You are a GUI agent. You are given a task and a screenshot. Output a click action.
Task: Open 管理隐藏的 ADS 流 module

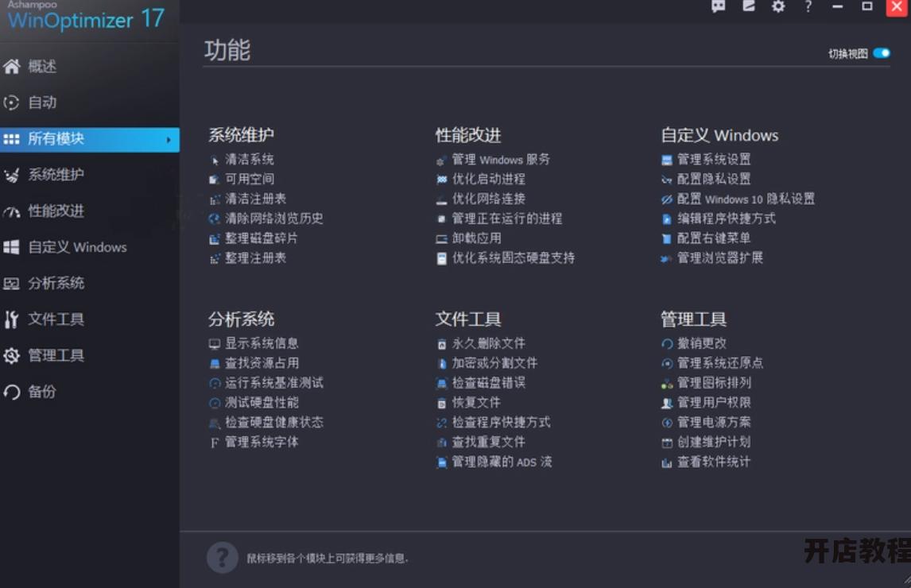(502, 462)
